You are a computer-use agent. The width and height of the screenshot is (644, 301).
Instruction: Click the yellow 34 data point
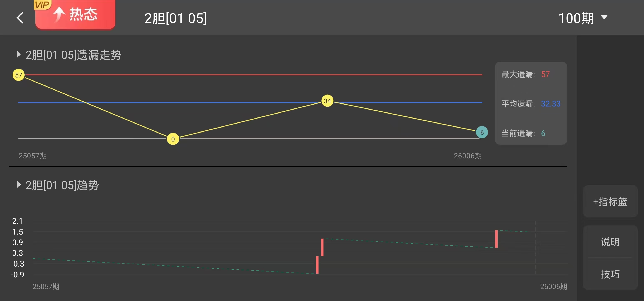pos(327,101)
